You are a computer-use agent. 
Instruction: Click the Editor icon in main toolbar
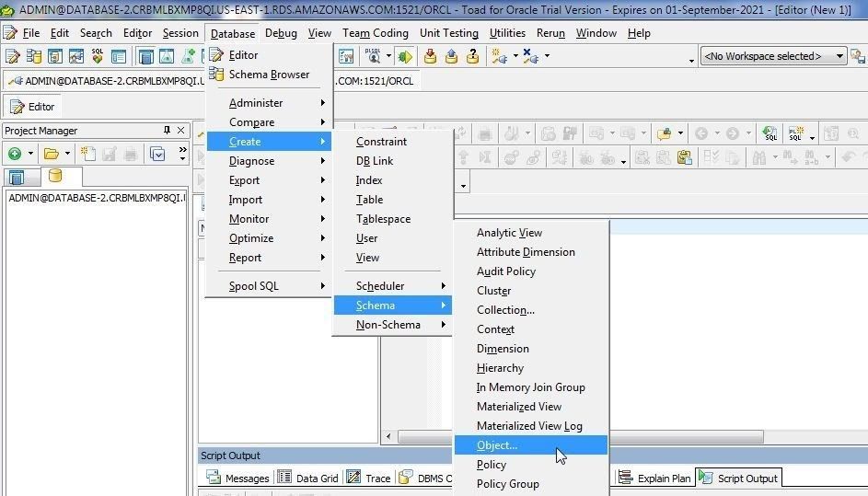tap(13, 57)
